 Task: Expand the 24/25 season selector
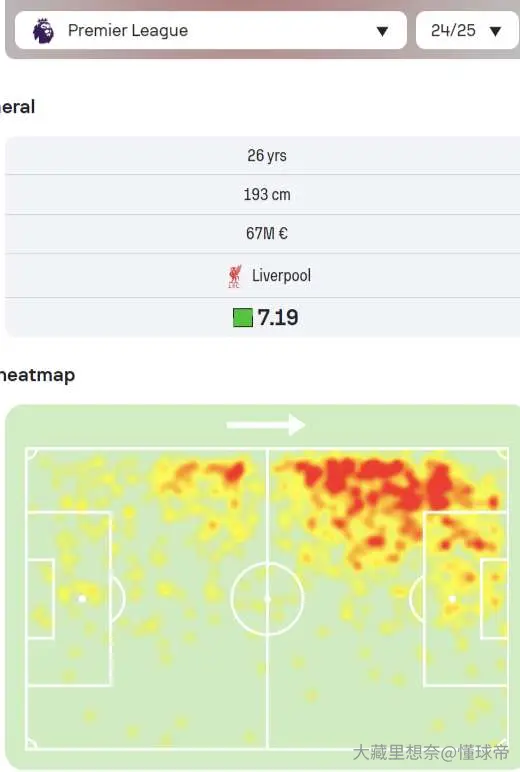tap(467, 31)
